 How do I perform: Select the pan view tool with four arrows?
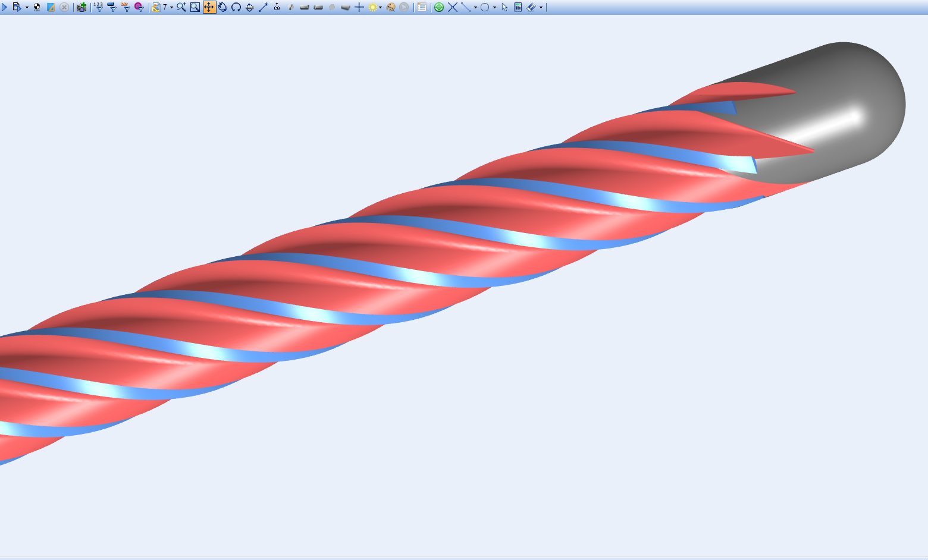point(209,7)
